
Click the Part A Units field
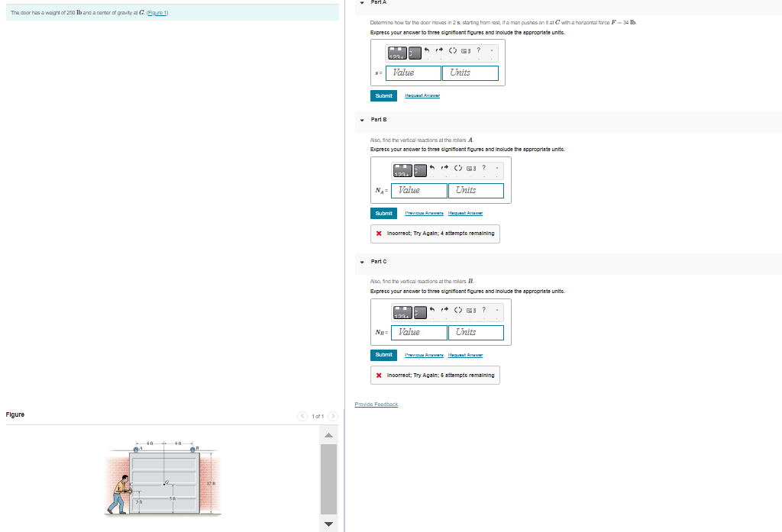(x=470, y=73)
